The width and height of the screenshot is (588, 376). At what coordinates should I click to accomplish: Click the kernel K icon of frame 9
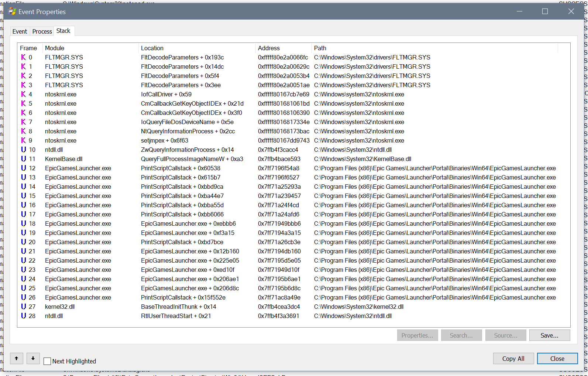click(x=23, y=140)
